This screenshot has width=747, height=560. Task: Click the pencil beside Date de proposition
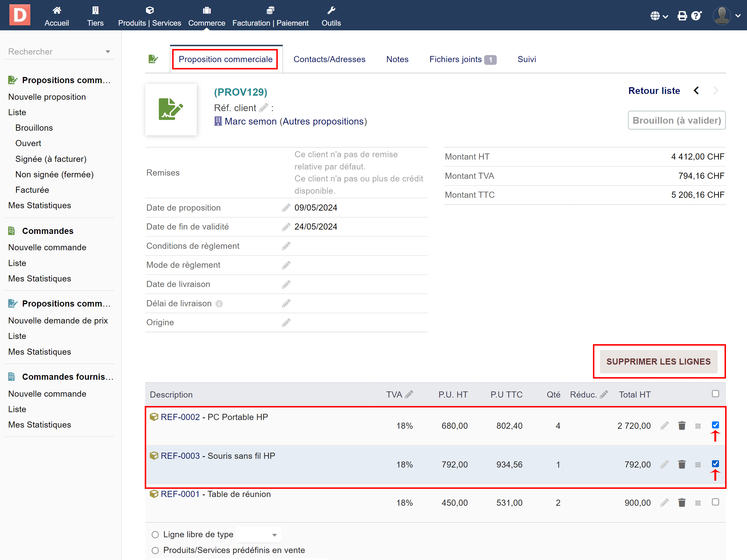click(286, 208)
